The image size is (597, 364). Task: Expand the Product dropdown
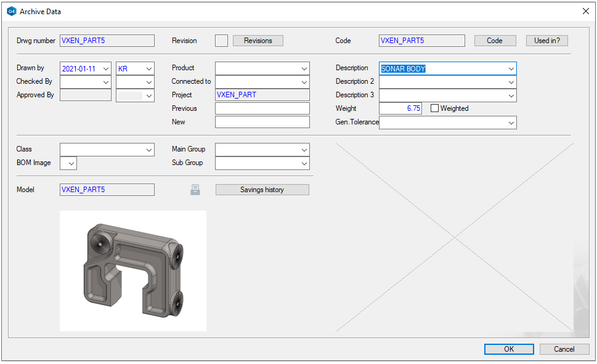point(304,68)
